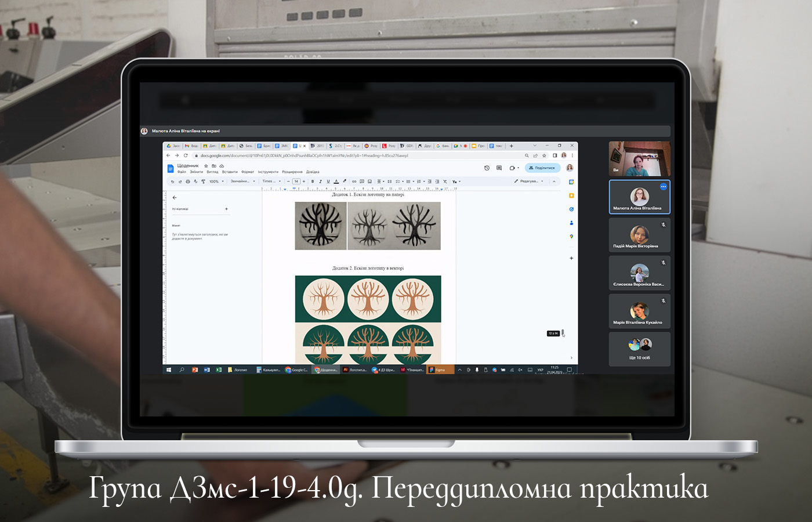The height and width of the screenshot is (522, 812).
Task: Go back in the browser
Action: [x=169, y=155]
